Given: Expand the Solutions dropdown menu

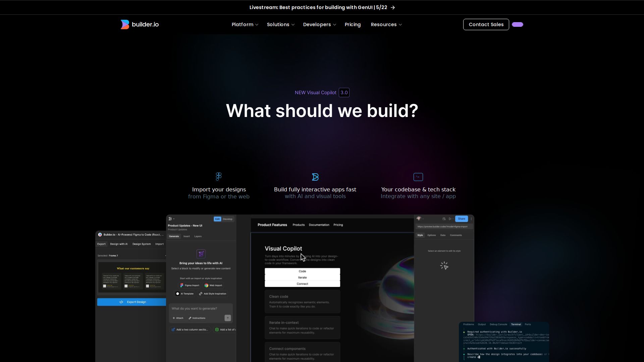Looking at the screenshot, I should (280, 24).
